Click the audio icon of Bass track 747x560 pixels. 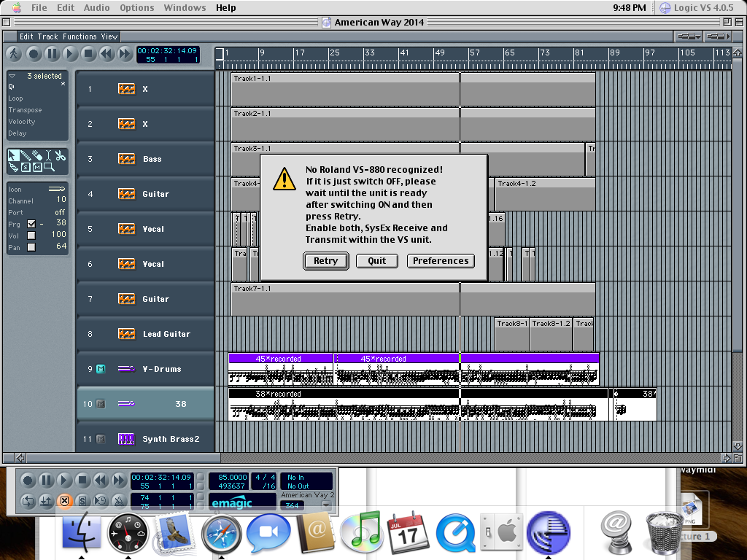click(126, 158)
